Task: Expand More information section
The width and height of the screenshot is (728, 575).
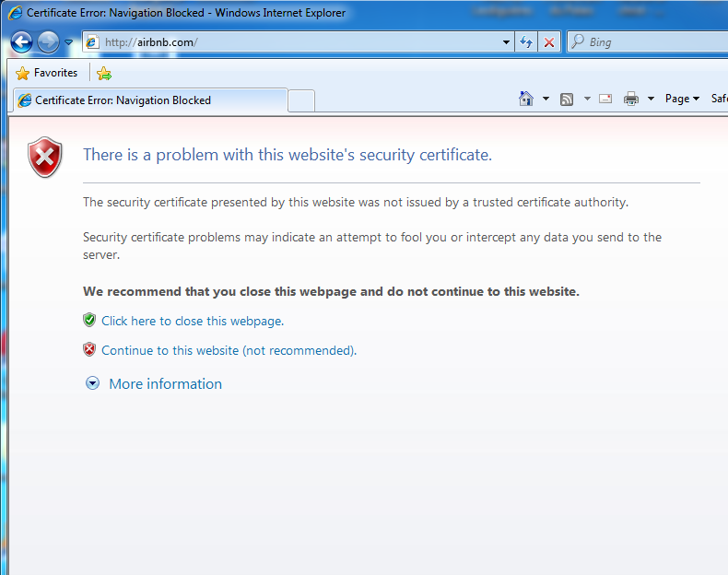Action: (92, 382)
